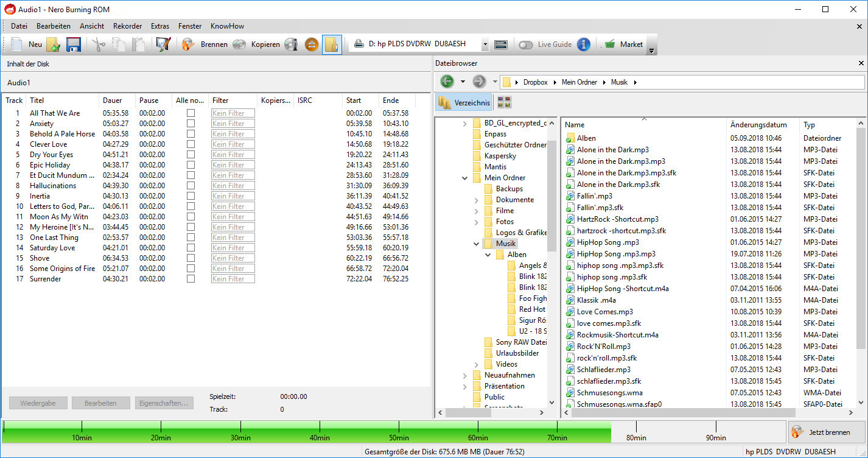Switch to thumbnail view icon in Dateibrowser

(x=504, y=102)
